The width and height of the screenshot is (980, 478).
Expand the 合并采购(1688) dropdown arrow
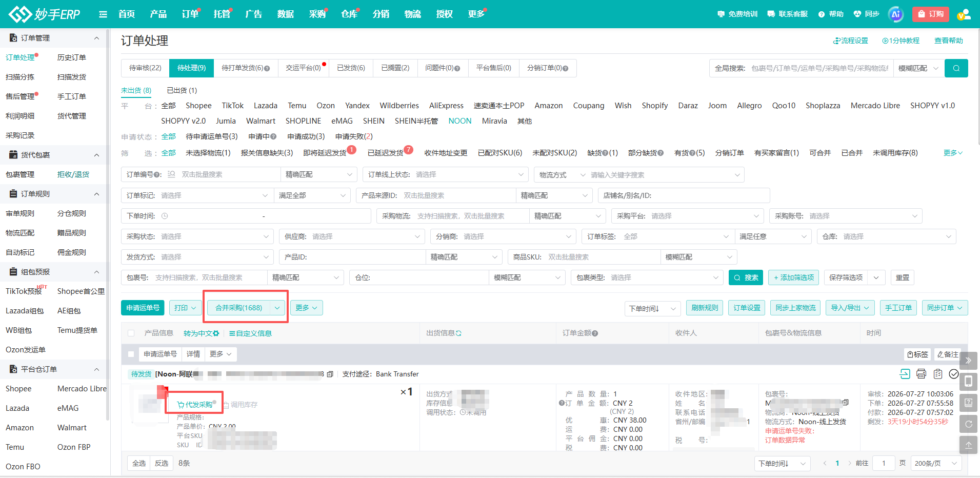click(277, 308)
